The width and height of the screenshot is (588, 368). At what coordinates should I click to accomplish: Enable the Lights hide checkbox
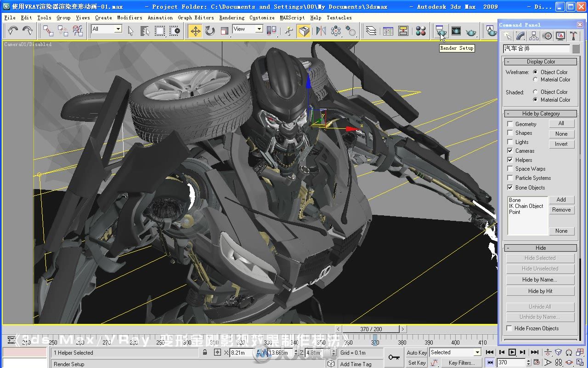510,142
